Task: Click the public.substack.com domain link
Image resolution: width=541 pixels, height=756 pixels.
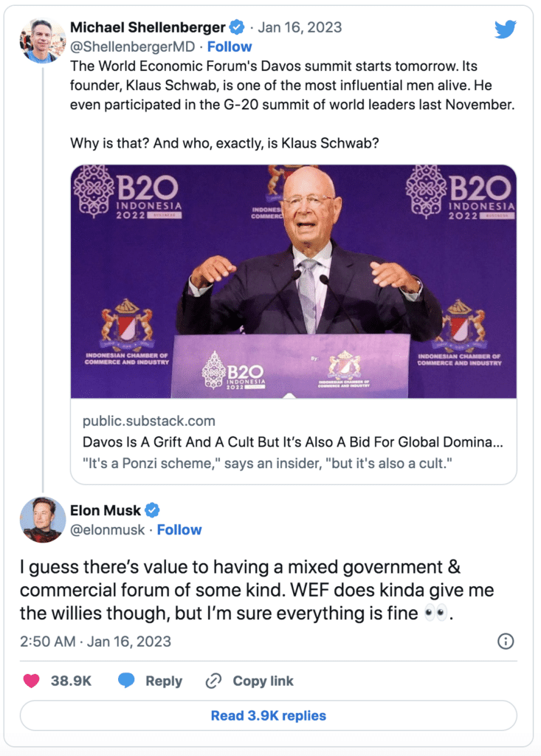Action: [148, 421]
